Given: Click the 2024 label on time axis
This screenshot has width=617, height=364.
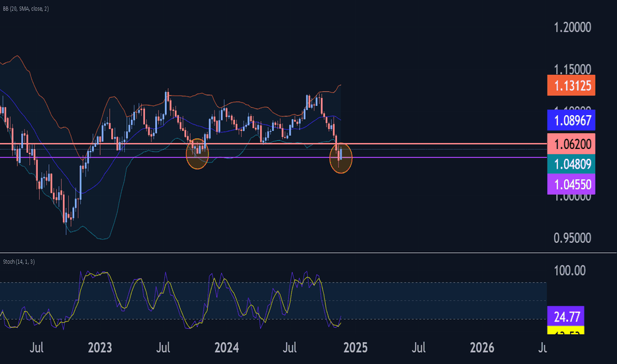Looking at the screenshot, I should pyautogui.click(x=226, y=347).
